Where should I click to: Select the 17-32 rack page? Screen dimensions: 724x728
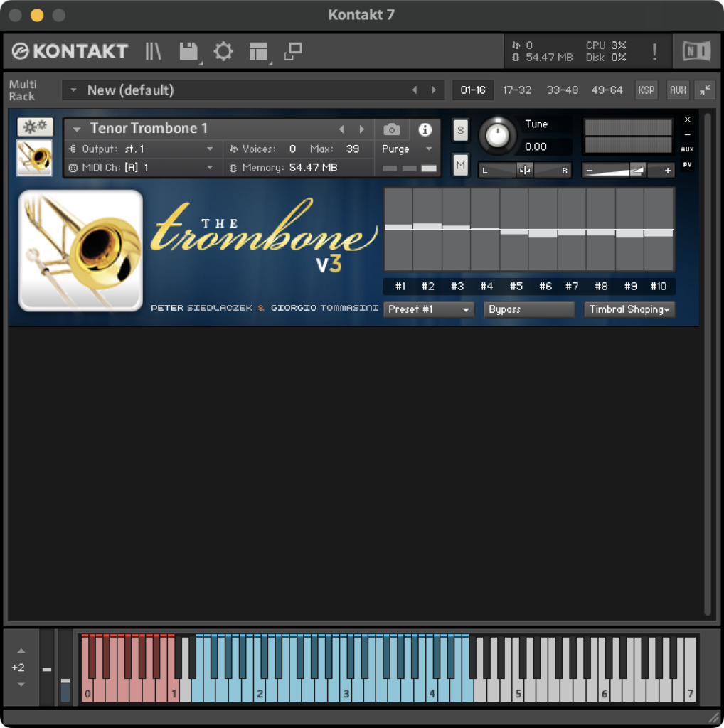coord(517,90)
